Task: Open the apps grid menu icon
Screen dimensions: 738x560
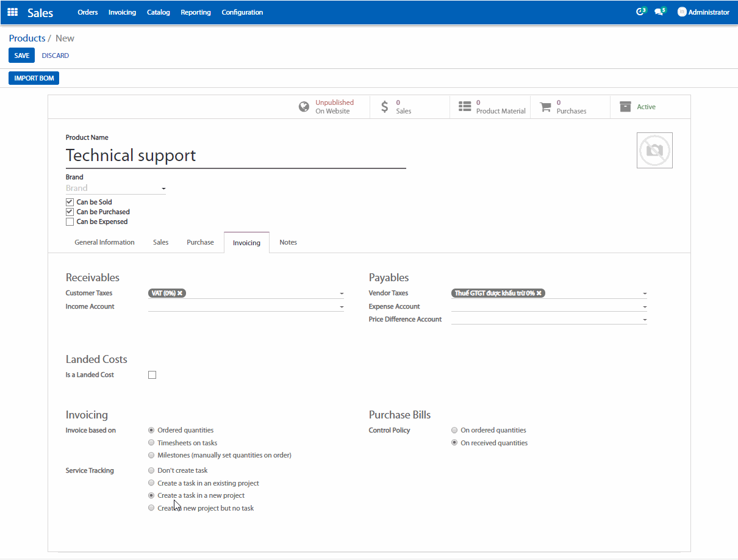Action: point(12,12)
